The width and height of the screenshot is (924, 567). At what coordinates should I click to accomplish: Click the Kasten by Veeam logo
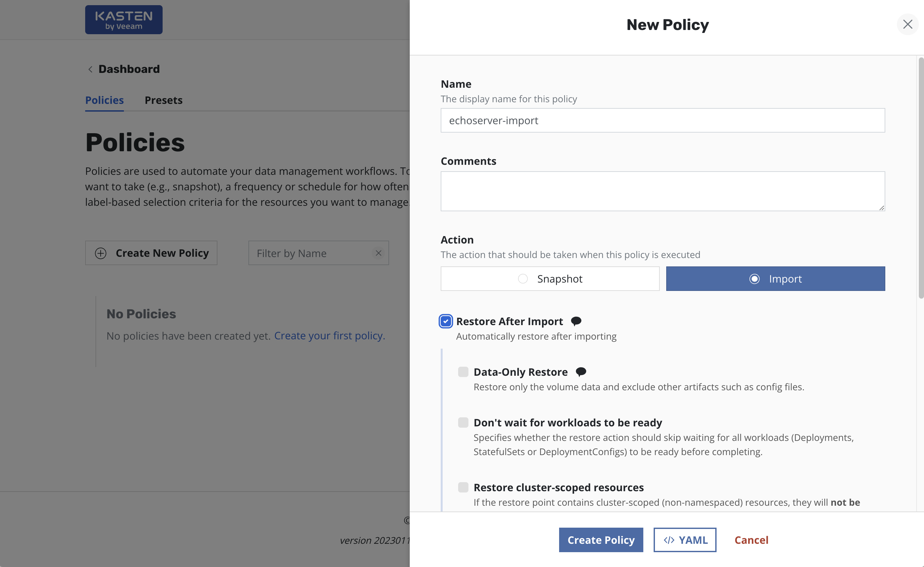(x=123, y=19)
